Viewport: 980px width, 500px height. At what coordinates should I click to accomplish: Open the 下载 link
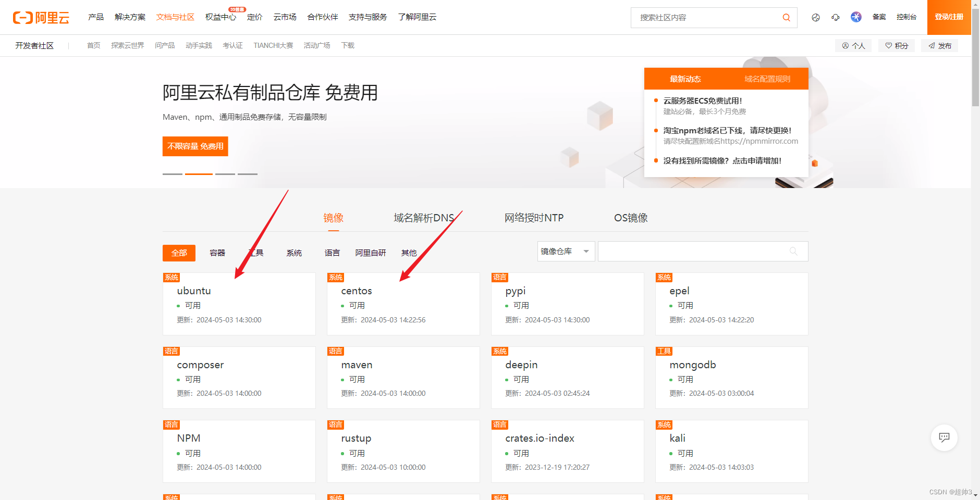[x=348, y=46]
